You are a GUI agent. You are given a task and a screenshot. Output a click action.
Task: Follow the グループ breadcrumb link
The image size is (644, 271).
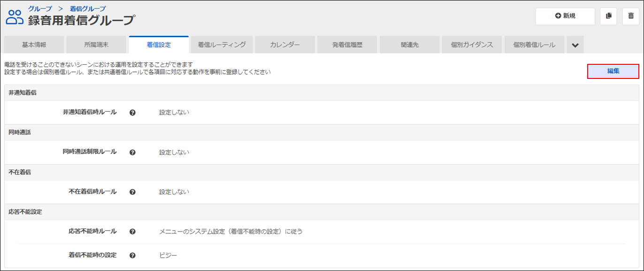[40, 8]
